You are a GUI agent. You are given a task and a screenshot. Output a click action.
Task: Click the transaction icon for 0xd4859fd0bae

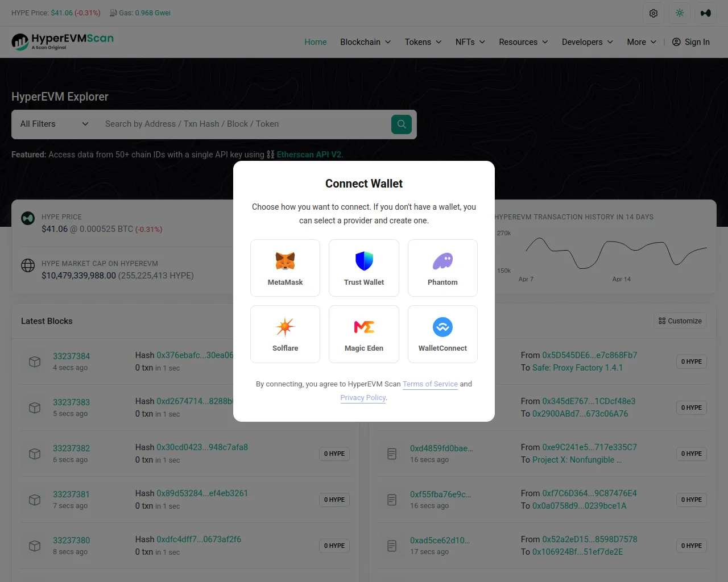pyautogui.click(x=392, y=454)
